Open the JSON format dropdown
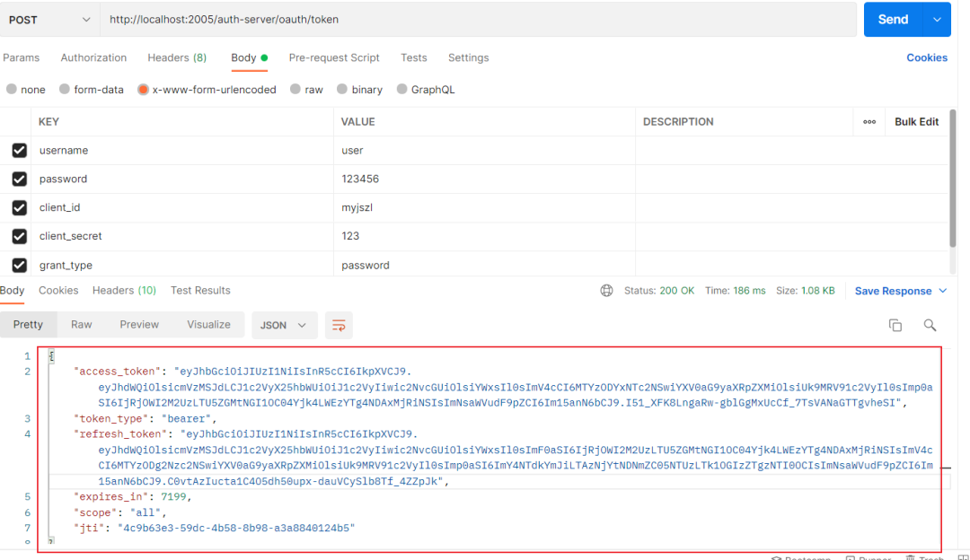This screenshot has width=970, height=560. coord(284,325)
